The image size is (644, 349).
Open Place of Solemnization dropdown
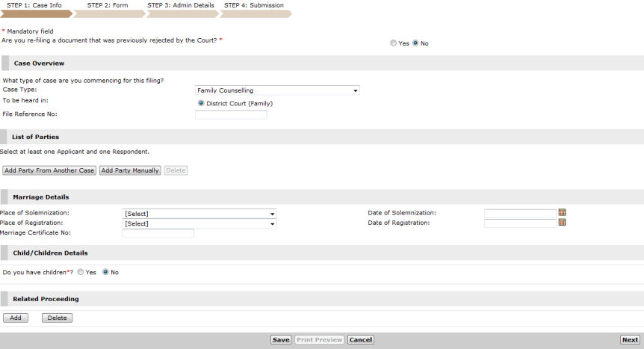[x=199, y=214]
